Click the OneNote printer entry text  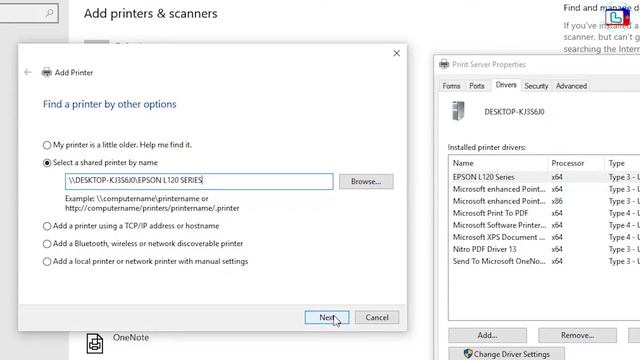pos(131,338)
